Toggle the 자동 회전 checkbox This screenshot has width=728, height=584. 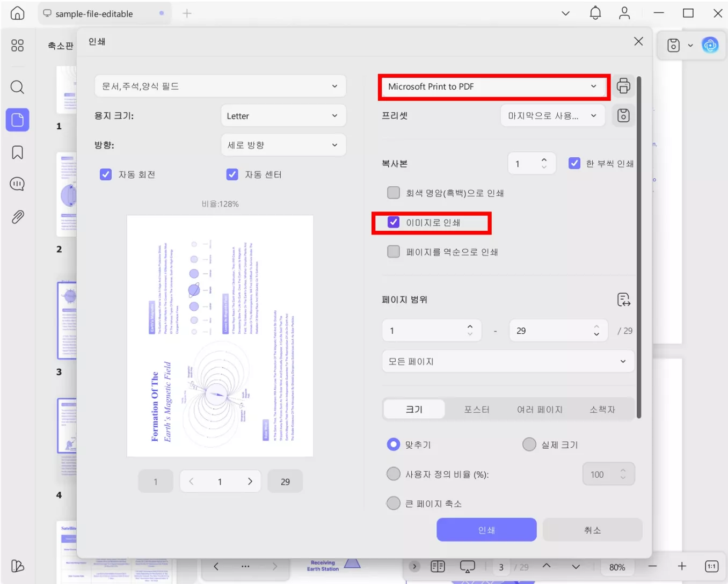pyautogui.click(x=106, y=174)
